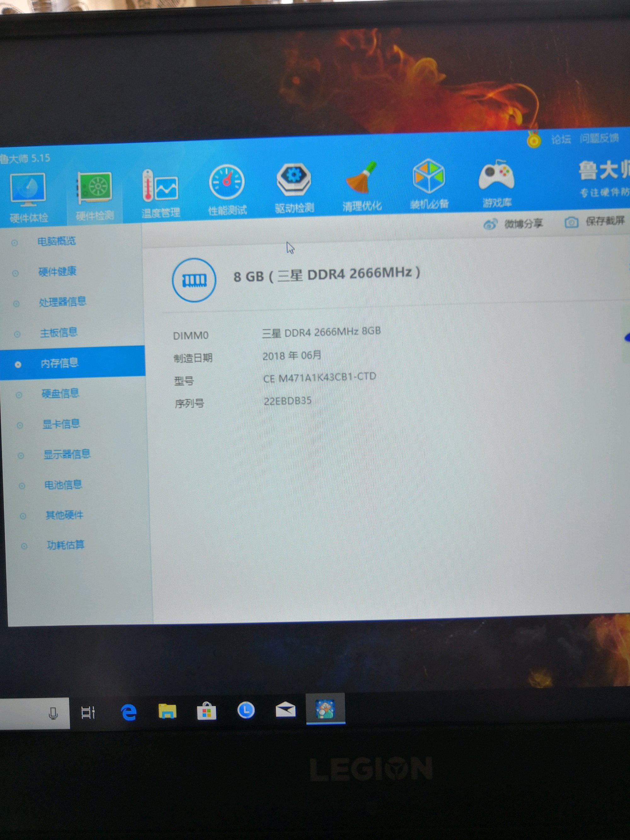Image resolution: width=630 pixels, height=840 pixels.
Task: Click the bullet icon beside 显卡信息
Action: (x=20, y=425)
